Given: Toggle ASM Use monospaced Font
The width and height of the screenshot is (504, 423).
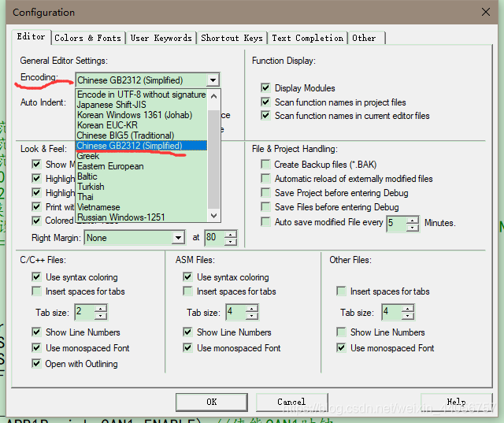Looking at the screenshot, I should [187, 348].
